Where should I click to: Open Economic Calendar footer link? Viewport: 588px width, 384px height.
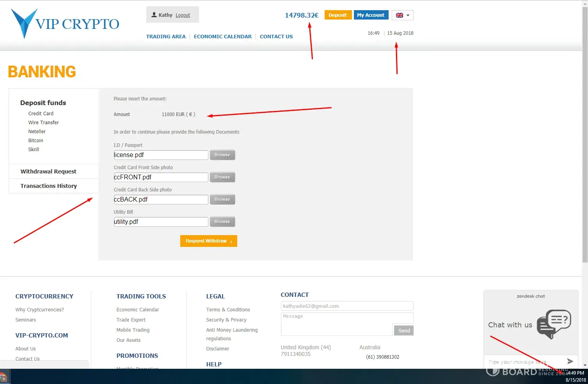[138, 310]
